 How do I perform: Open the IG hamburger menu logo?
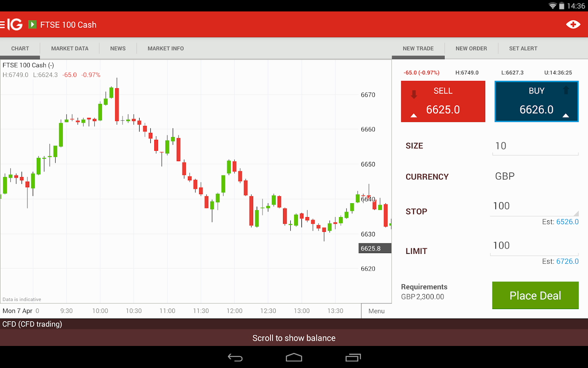pos(11,25)
